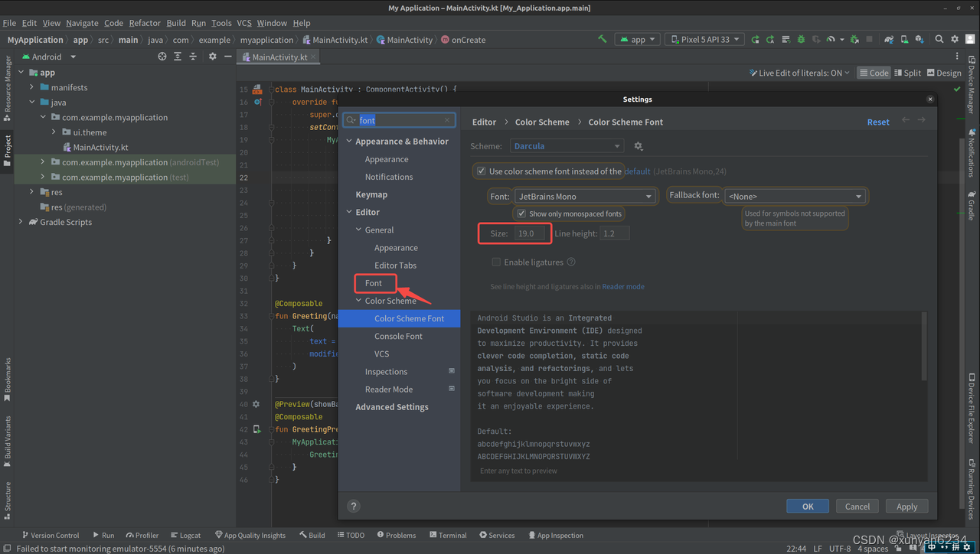Image resolution: width=980 pixels, height=554 pixels.
Task: Open Project panel options gear
Action: (x=213, y=57)
